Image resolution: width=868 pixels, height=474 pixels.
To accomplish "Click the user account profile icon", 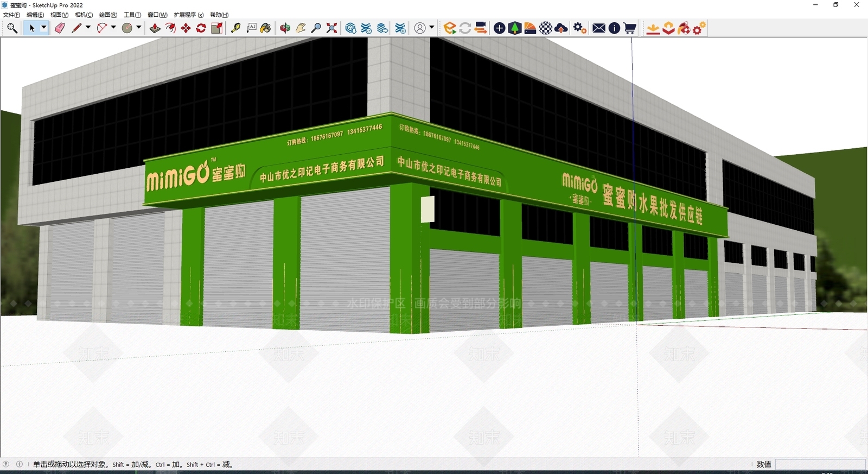I will 420,28.
